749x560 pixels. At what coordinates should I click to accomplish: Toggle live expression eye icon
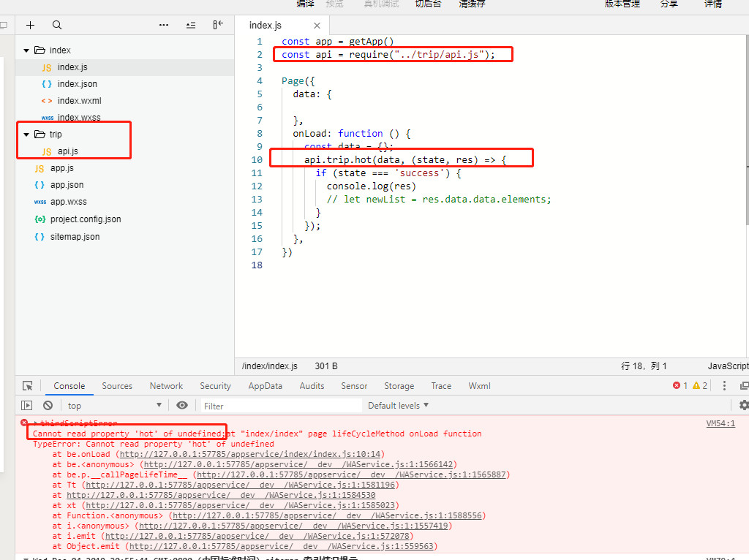click(182, 405)
